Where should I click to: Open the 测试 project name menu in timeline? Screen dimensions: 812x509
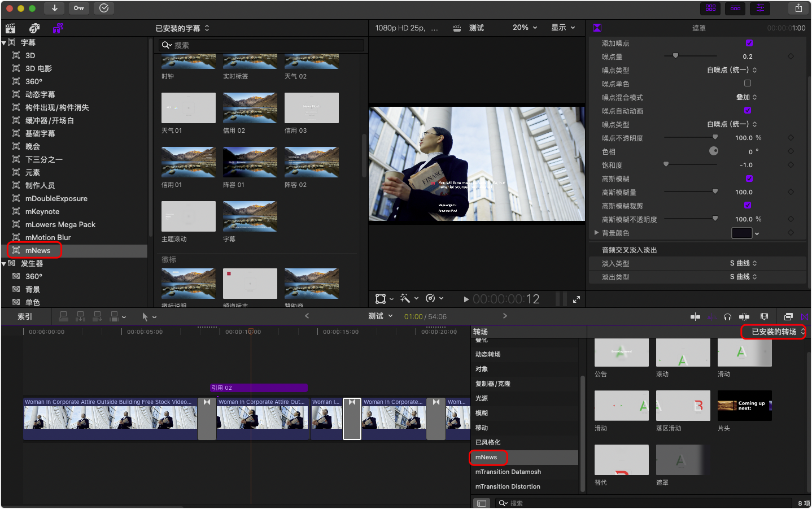pyautogui.click(x=381, y=316)
